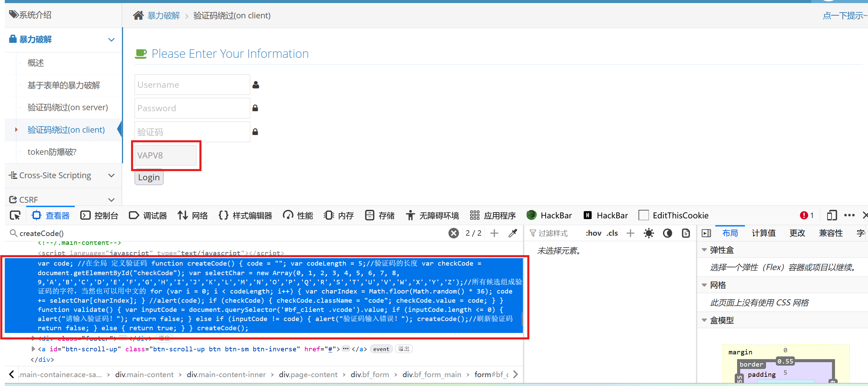Open responsive design mode icon

[x=832, y=215]
